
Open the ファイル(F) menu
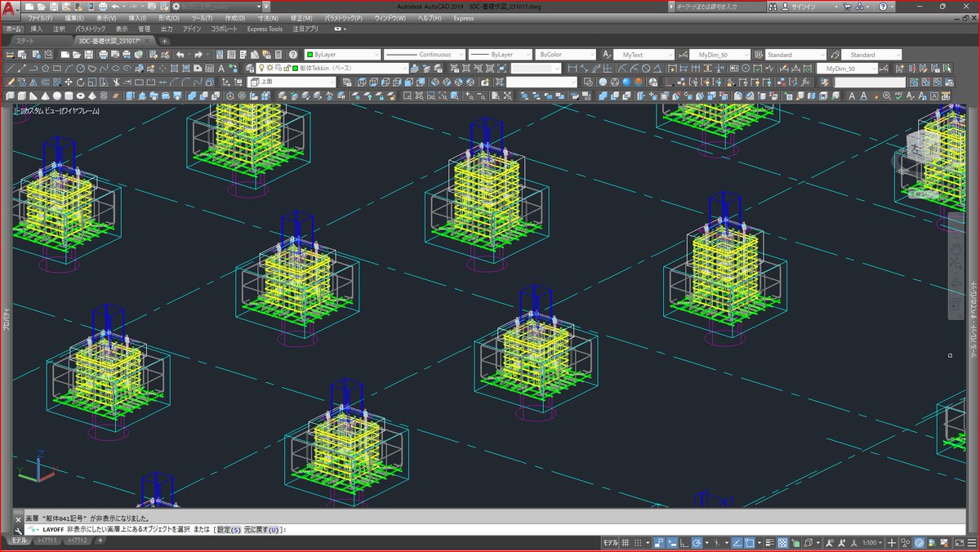pyautogui.click(x=40, y=18)
